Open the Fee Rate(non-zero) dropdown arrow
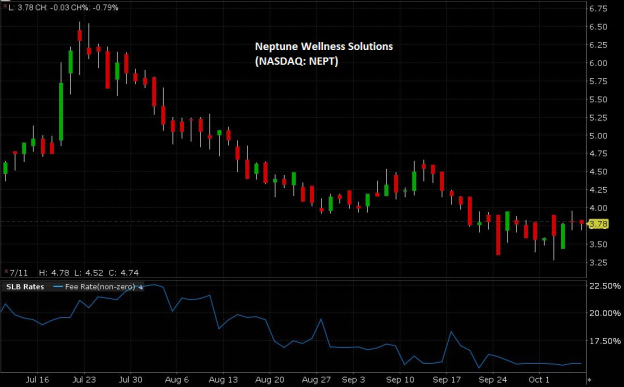Viewport: 624px width, 387px height. pos(140,287)
